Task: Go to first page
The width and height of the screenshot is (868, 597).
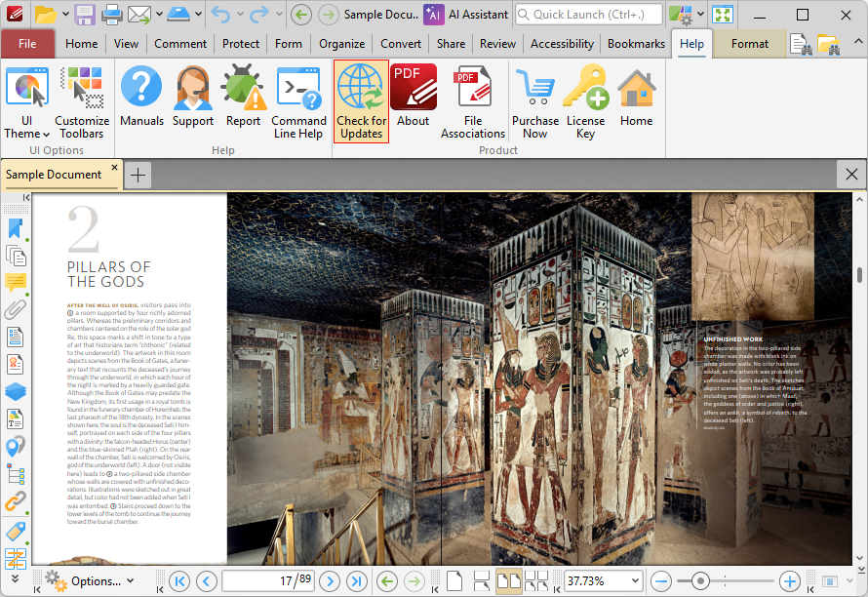Action: (179, 581)
